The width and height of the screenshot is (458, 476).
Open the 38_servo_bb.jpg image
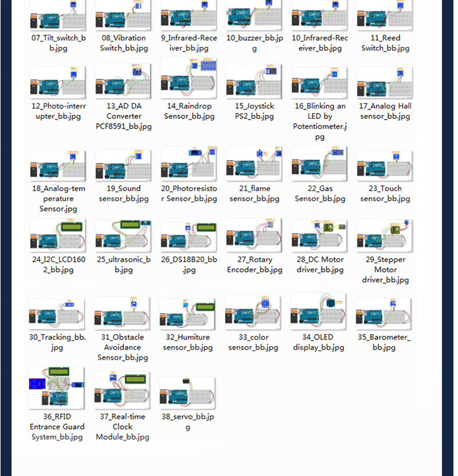click(x=188, y=393)
